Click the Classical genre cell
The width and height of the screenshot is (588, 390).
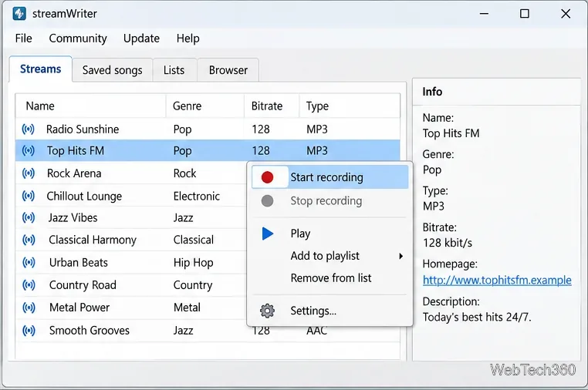[194, 240]
